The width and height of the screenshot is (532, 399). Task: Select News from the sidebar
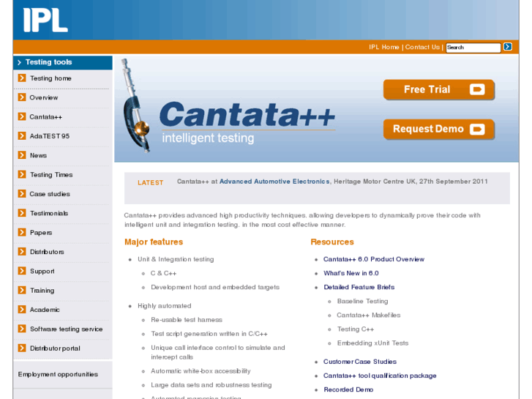pyautogui.click(x=38, y=155)
